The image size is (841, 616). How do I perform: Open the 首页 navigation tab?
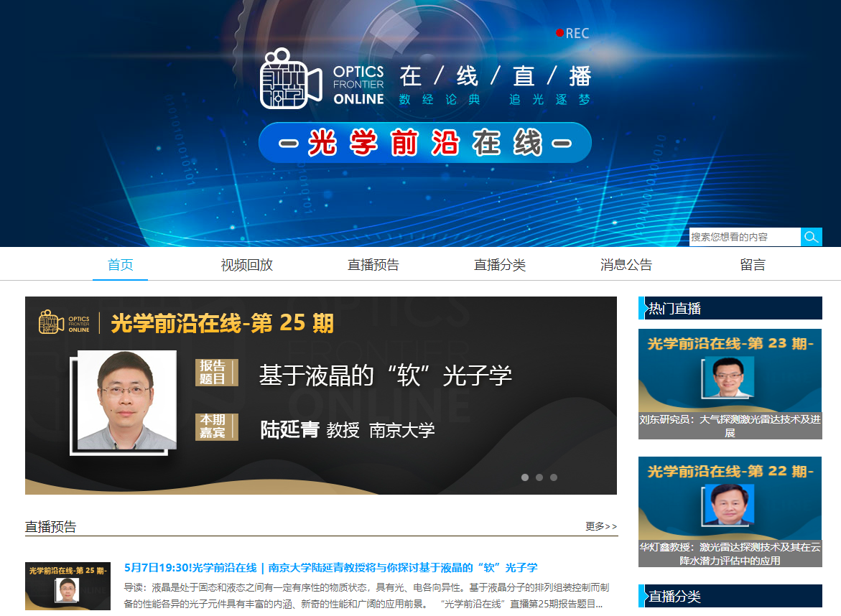pyautogui.click(x=121, y=265)
